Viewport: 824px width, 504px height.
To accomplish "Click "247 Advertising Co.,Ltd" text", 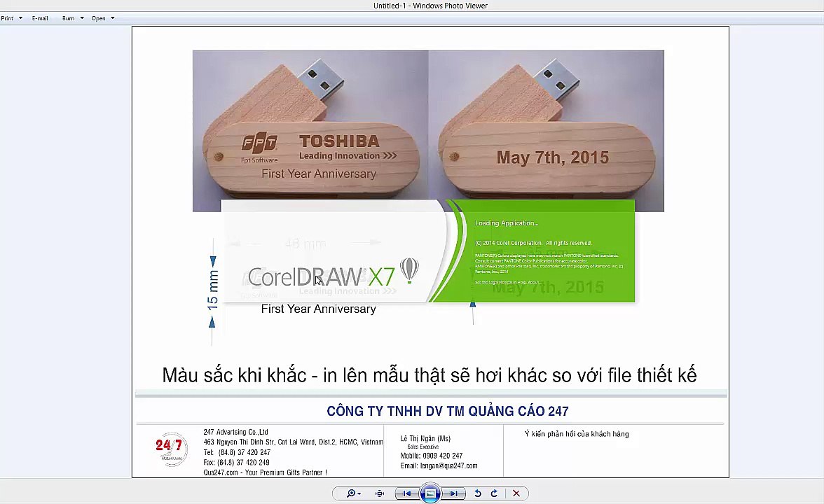I will 236,432.
